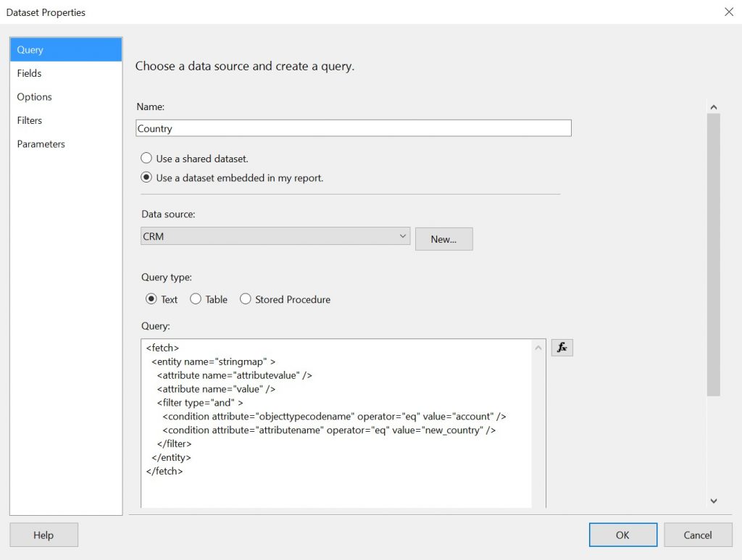Viewport: 742px width, 560px height.
Task: Select Use a dataset embedded in my report
Action: click(146, 177)
